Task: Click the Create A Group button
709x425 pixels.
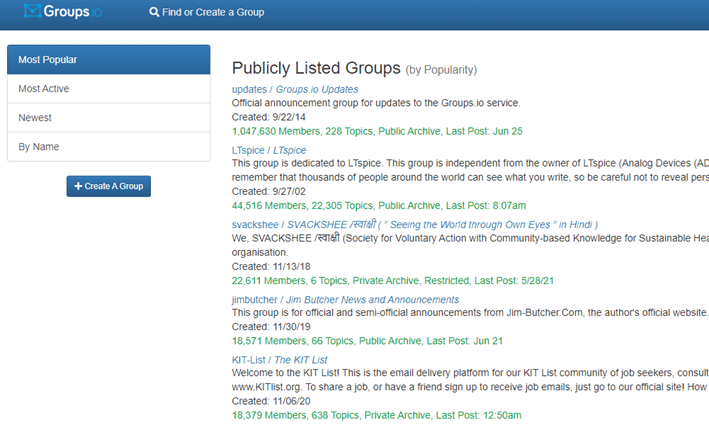Action: click(109, 186)
